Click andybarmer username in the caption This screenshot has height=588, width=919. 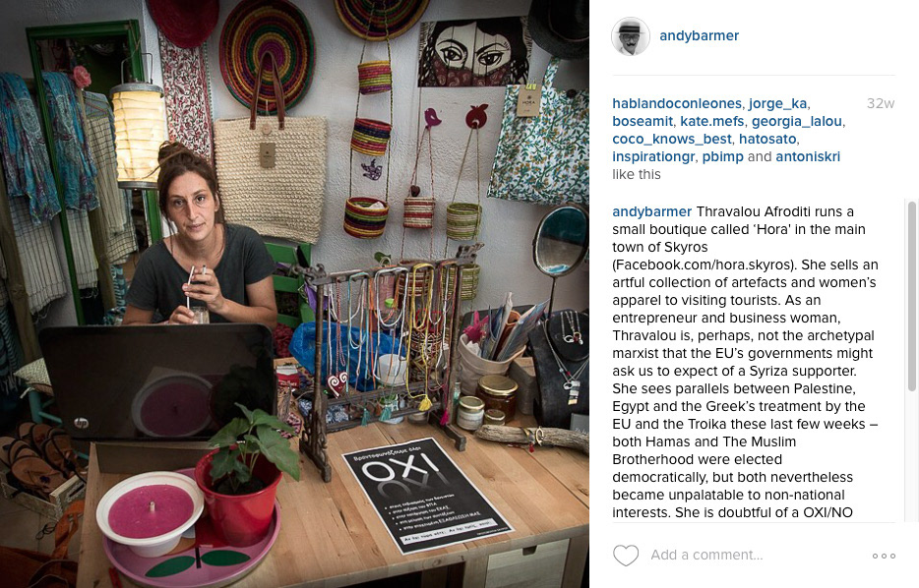(x=651, y=211)
